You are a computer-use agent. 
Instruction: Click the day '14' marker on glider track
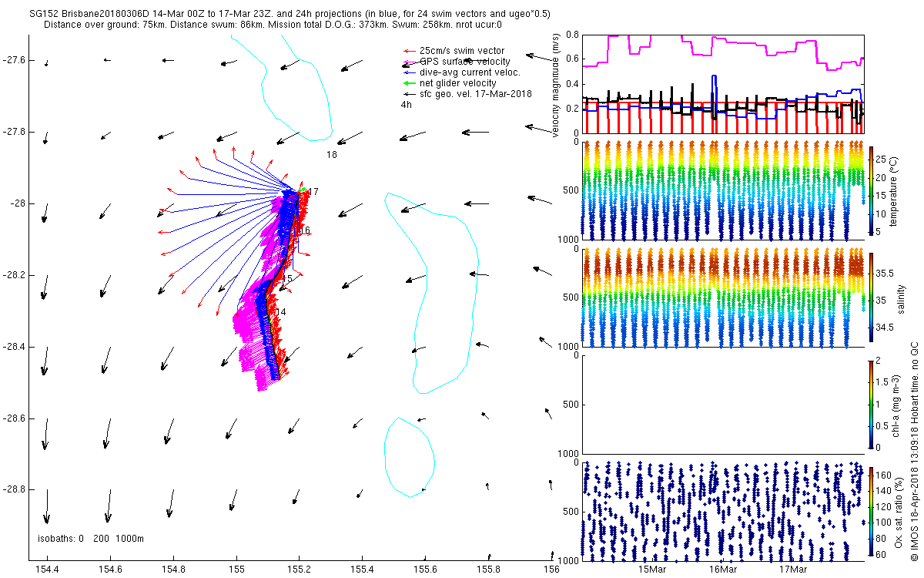(x=280, y=312)
